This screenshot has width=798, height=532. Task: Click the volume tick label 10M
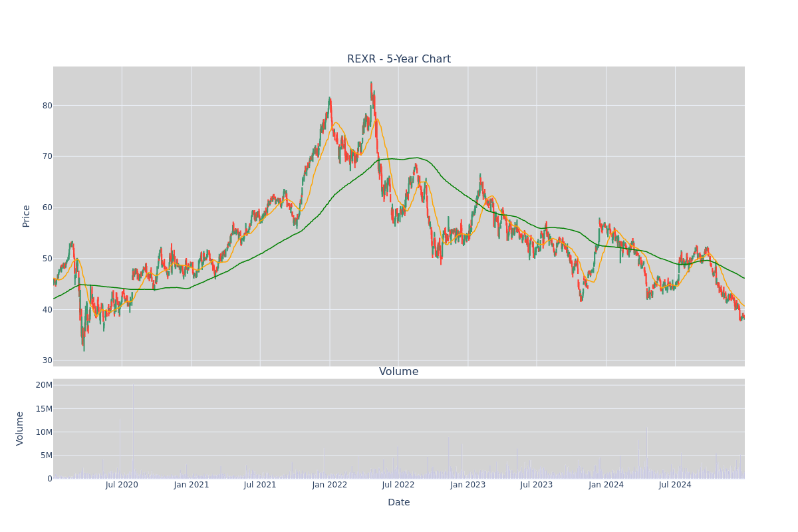(44, 432)
